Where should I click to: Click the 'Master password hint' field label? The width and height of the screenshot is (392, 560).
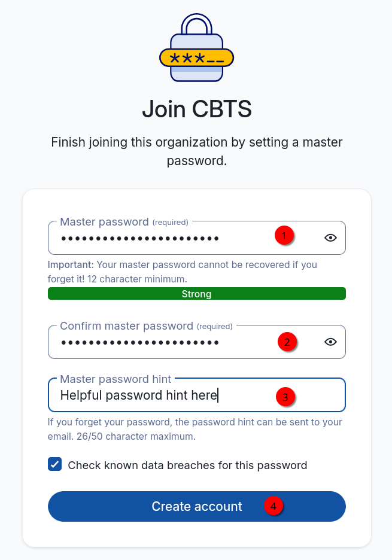coord(116,379)
